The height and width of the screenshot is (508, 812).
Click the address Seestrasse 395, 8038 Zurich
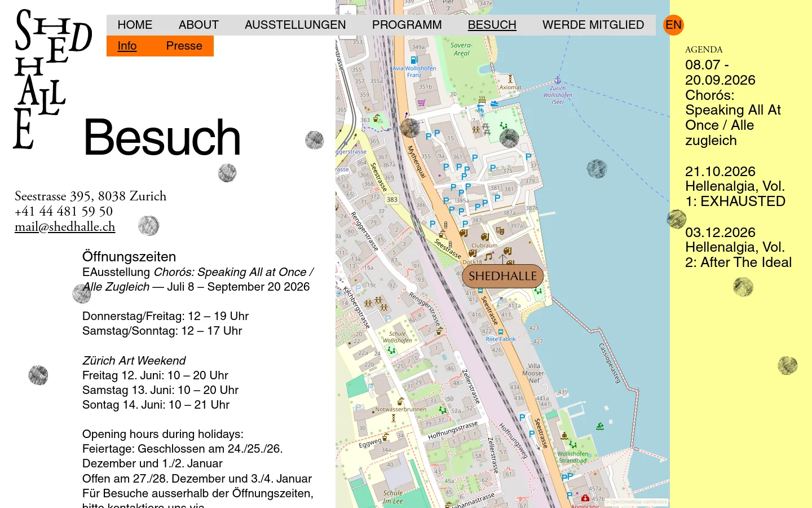90,196
